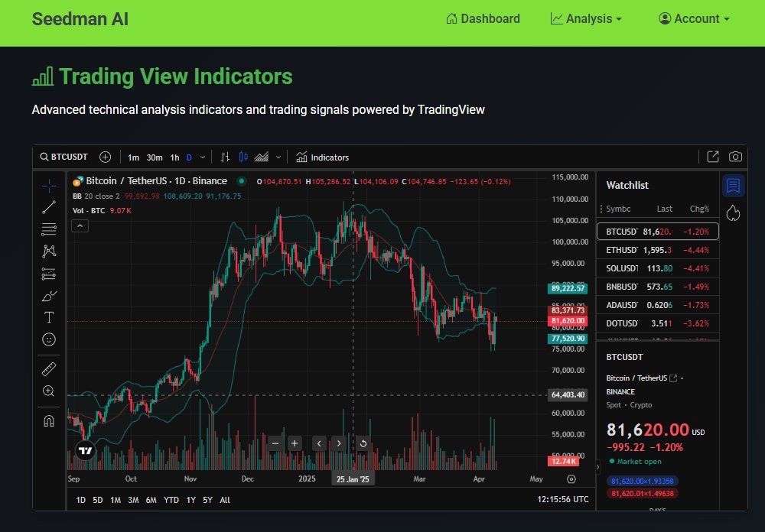Select the trend line drawing tool
This screenshot has width=765, height=532.
pos(49,207)
